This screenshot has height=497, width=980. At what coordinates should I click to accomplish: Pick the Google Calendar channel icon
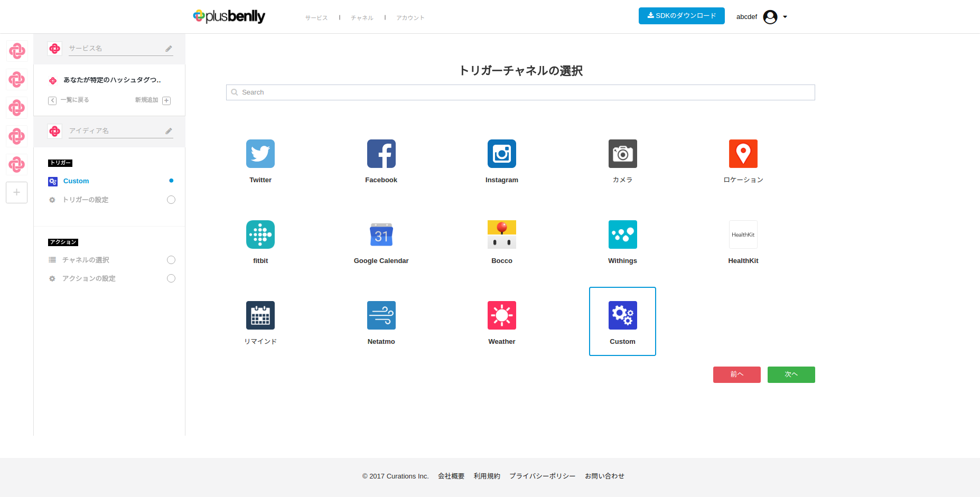coord(381,235)
